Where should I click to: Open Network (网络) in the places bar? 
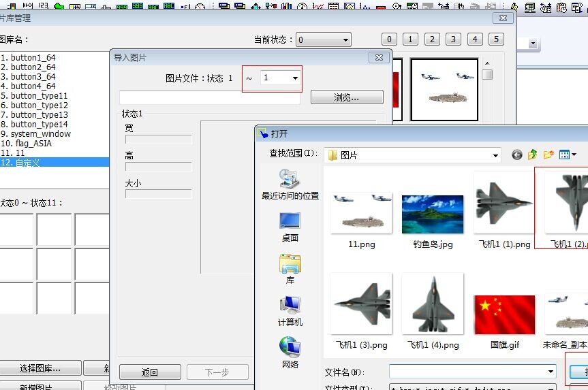(x=290, y=353)
